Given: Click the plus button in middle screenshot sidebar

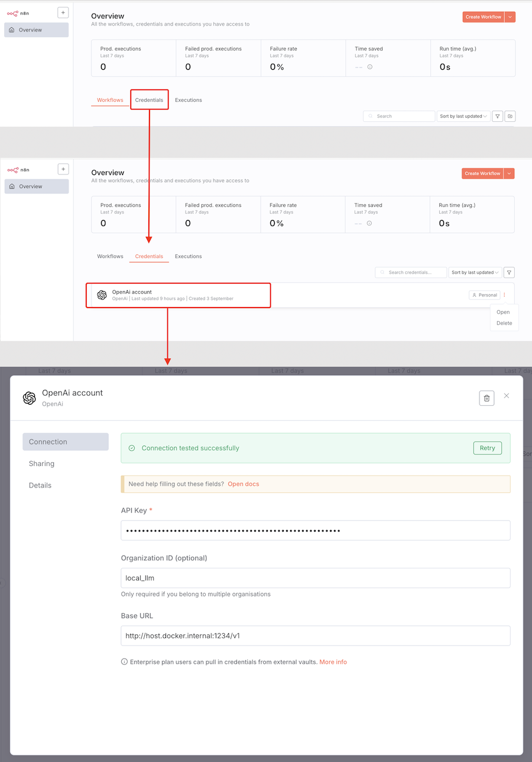Looking at the screenshot, I should coord(63,169).
